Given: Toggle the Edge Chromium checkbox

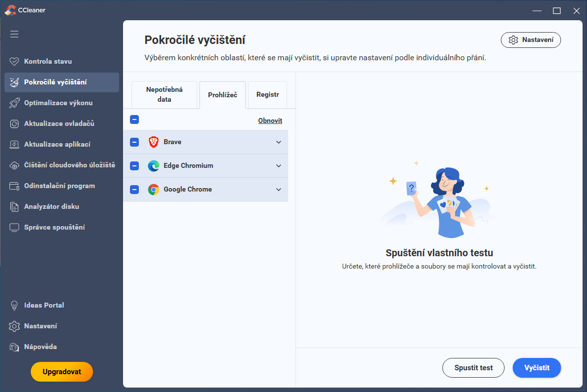Looking at the screenshot, I should tap(134, 166).
